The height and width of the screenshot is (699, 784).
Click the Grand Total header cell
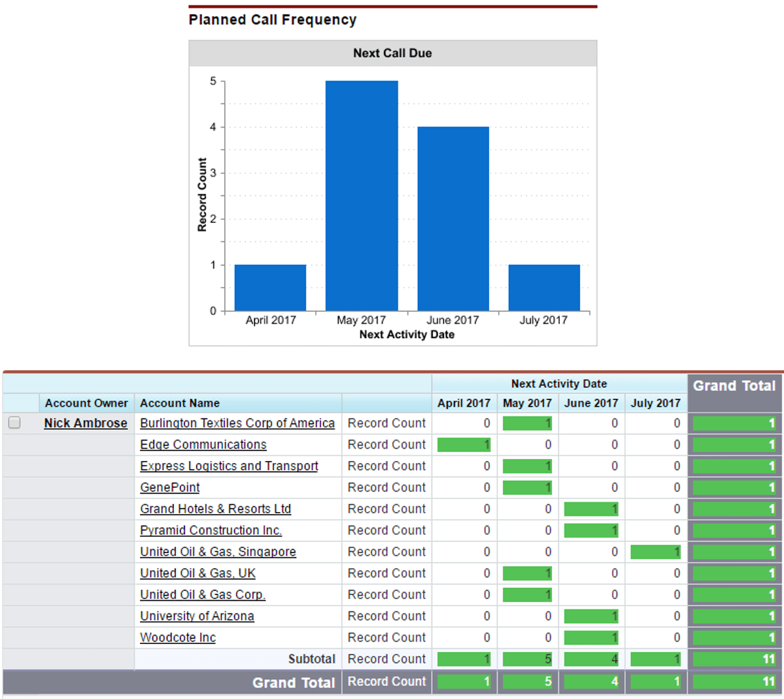click(734, 386)
